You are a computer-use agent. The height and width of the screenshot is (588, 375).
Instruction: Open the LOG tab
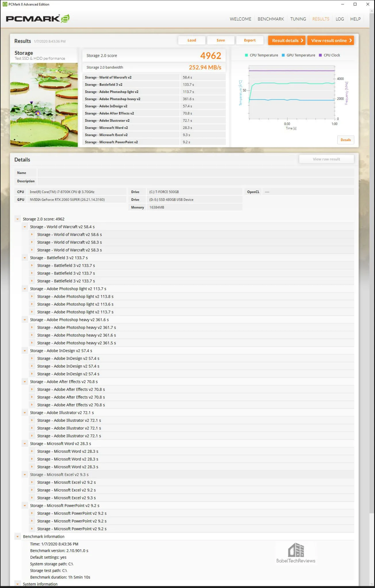click(x=340, y=19)
